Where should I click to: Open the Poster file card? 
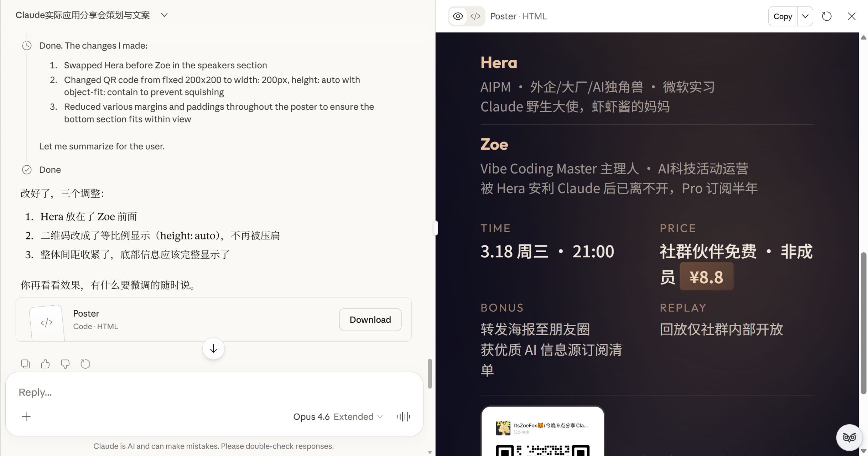tap(214, 320)
